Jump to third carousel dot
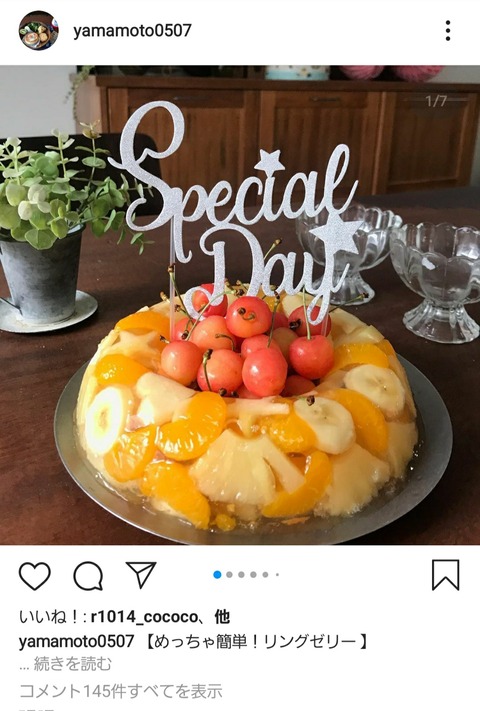This screenshot has width=480, height=711. 241,575
